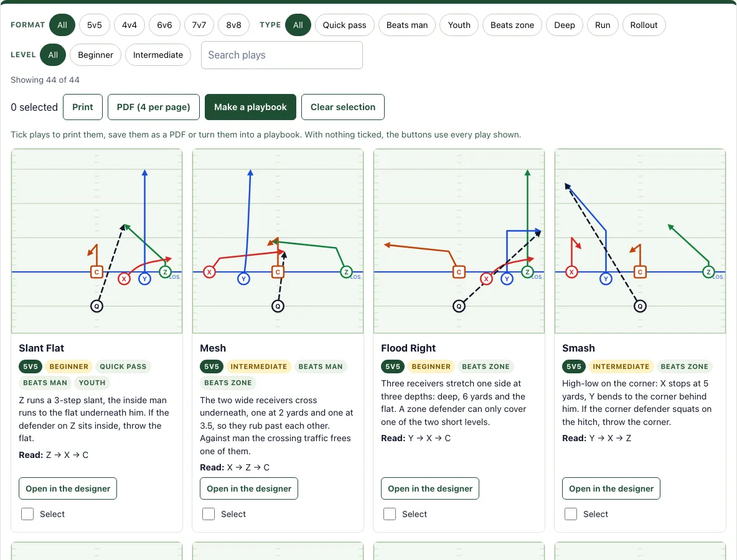Focus the Search plays field

point(282,55)
